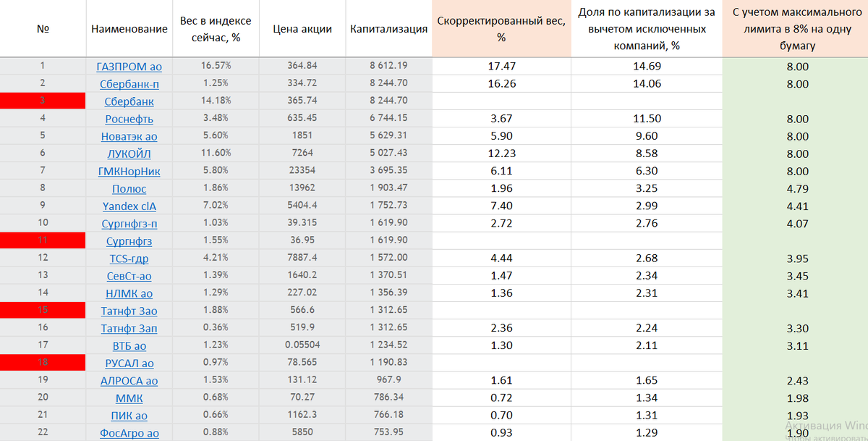
Task: Open the Новатэк ао link
Action: pyautogui.click(x=129, y=136)
